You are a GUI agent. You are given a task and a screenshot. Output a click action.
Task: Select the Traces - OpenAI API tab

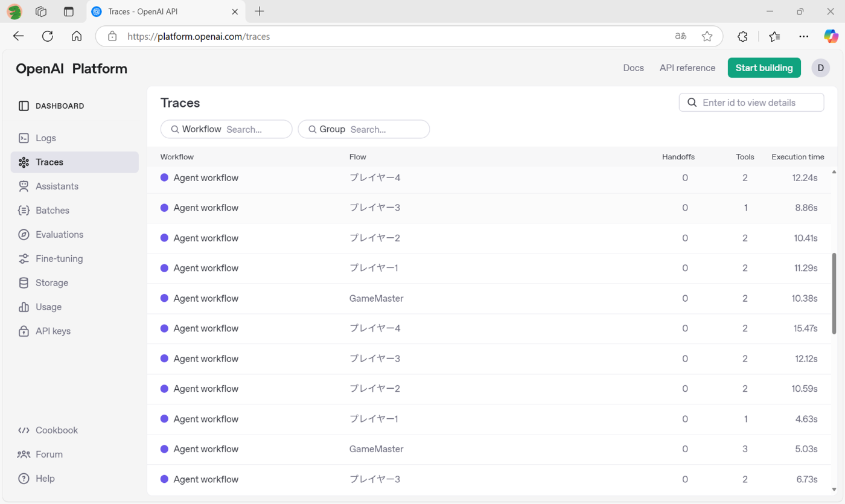point(165,11)
